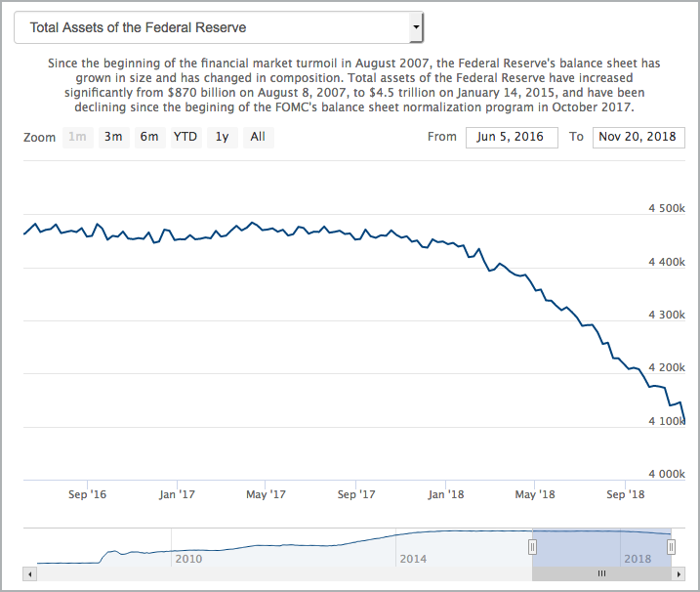Click the May '18 axis label
Screen dimensions: 700x592
point(535,494)
